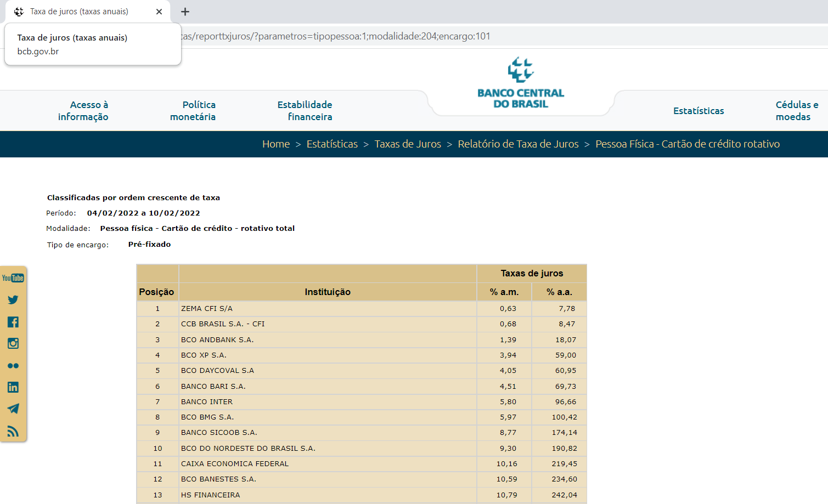Open the Instagram icon in sidebar

13,343
